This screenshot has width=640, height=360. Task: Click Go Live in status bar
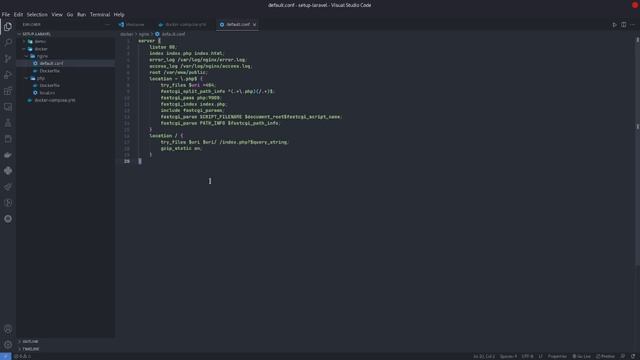tap(581, 356)
